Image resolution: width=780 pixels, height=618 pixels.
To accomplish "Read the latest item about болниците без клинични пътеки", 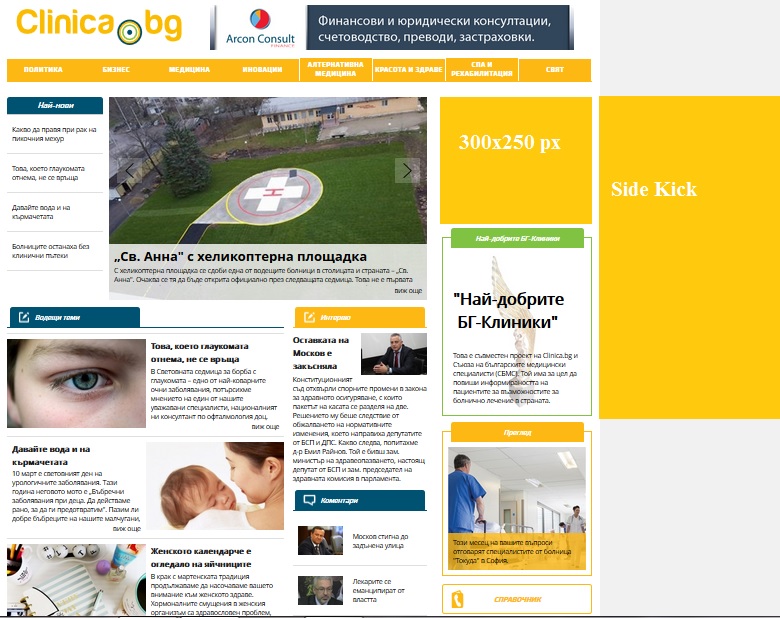I will pos(51,251).
